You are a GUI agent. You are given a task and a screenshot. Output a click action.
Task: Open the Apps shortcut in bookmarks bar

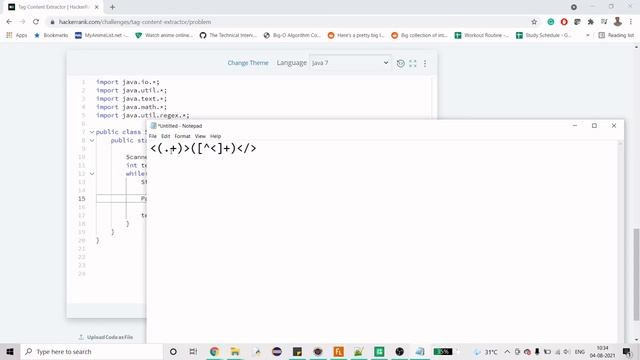pyautogui.click(x=17, y=36)
